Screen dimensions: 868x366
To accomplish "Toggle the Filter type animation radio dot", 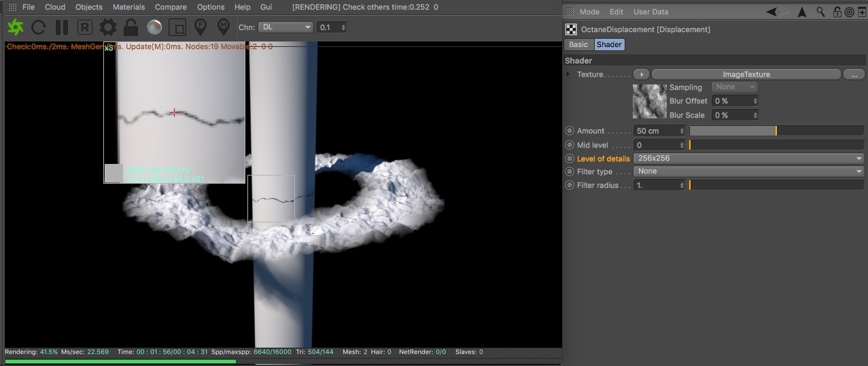I will (x=570, y=171).
